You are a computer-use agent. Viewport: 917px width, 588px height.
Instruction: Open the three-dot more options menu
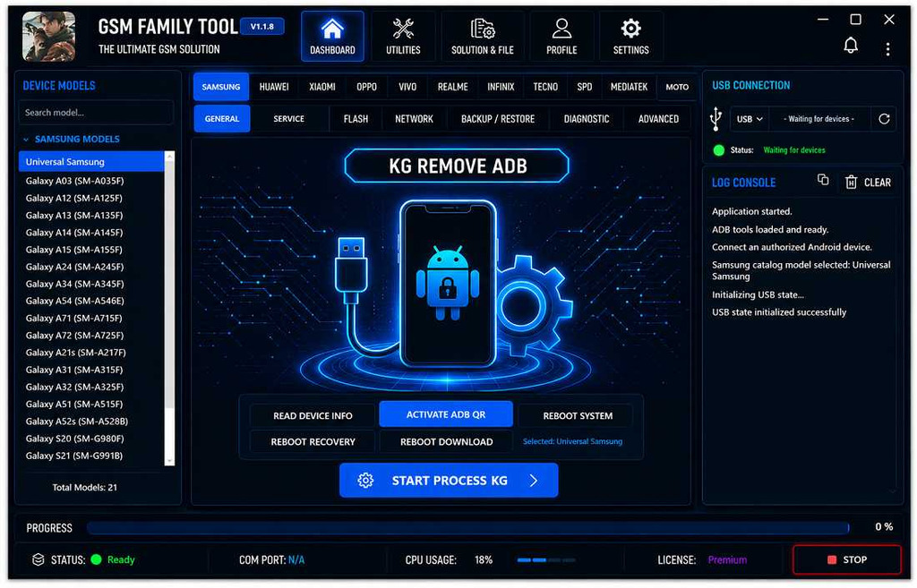point(887,49)
